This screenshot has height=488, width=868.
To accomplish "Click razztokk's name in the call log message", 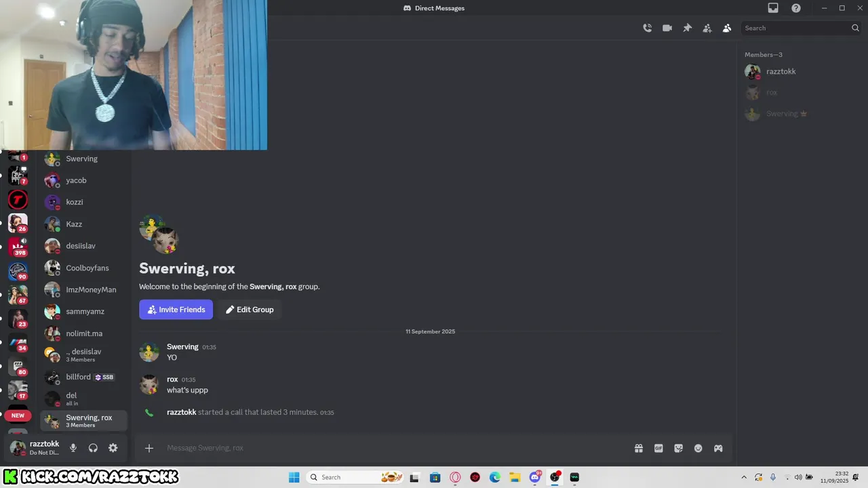I will pyautogui.click(x=181, y=412).
